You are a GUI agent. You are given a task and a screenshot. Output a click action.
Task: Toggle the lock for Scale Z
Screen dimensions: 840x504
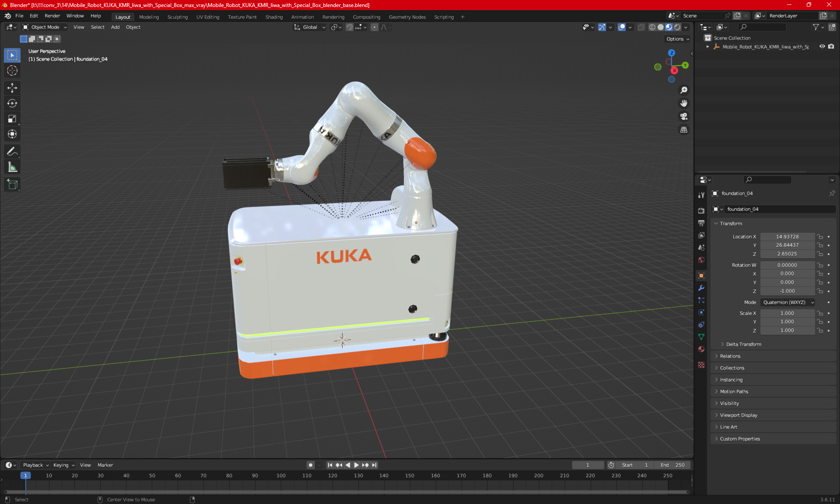pyautogui.click(x=820, y=330)
